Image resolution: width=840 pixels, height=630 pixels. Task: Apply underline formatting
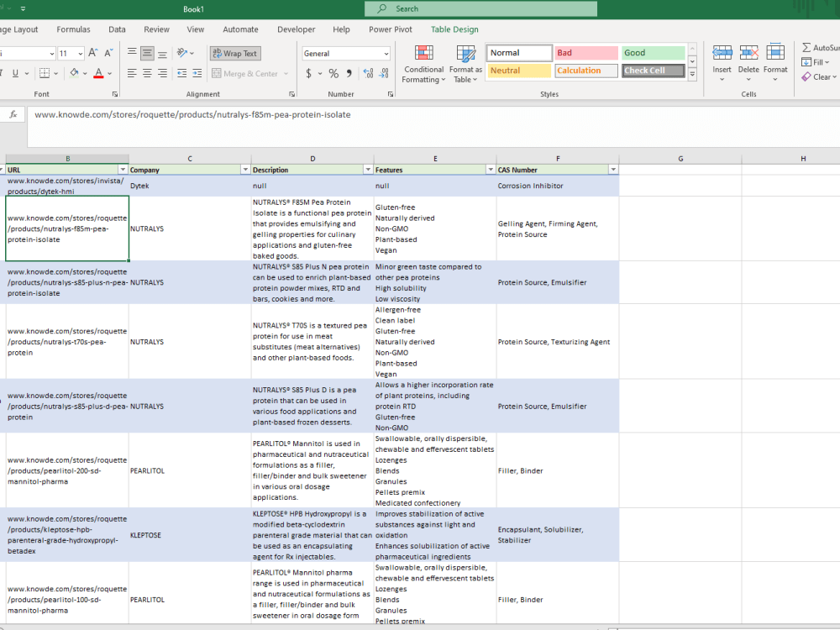click(15, 73)
